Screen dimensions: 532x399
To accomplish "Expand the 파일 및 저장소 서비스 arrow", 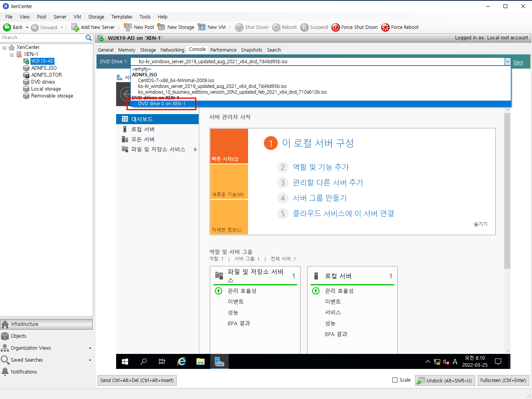I will pos(195,149).
